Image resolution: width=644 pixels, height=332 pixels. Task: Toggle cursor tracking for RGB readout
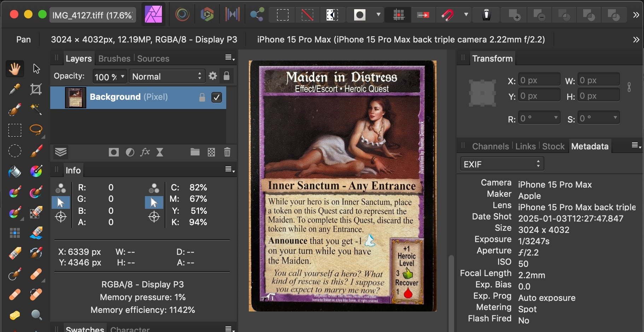[x=60, y=202]
